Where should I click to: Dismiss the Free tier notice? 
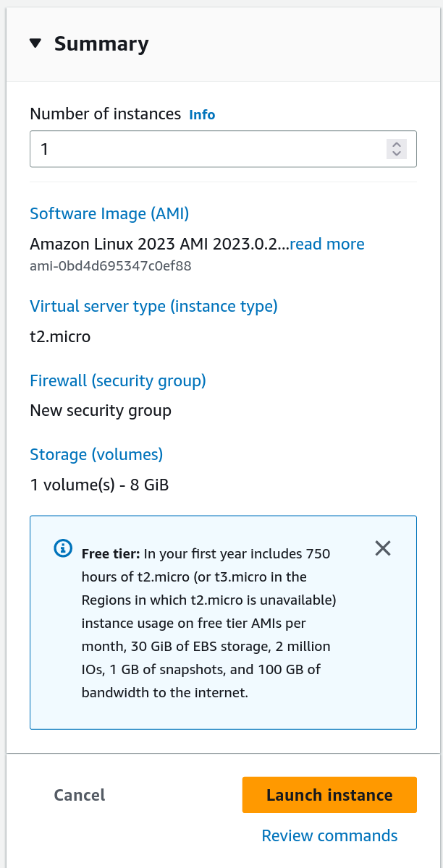[x=383, y=548]
